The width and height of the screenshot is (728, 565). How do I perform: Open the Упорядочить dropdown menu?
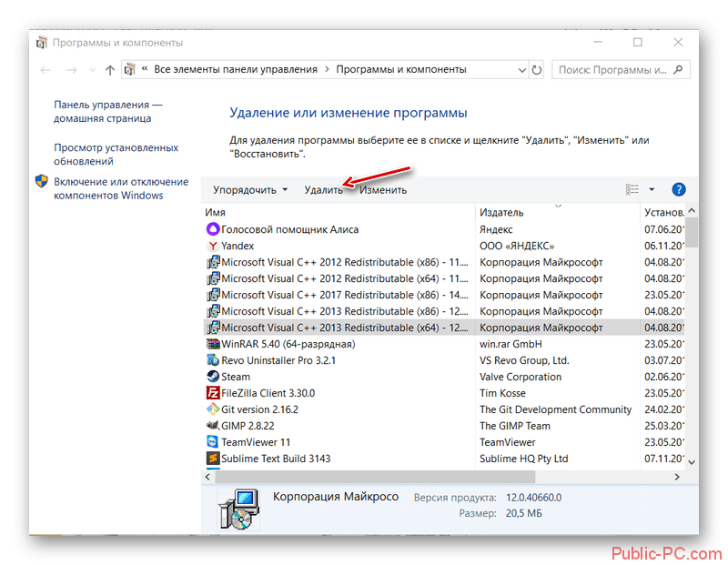click(x=250, y=190)
